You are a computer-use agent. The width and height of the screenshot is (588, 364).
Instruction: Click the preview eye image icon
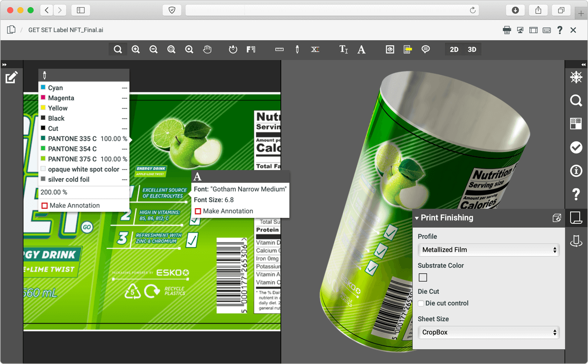[x=390, y=49]
